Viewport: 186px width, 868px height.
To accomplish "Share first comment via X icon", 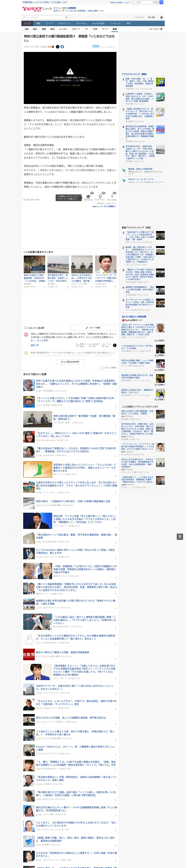I will (x=114, y=345).
